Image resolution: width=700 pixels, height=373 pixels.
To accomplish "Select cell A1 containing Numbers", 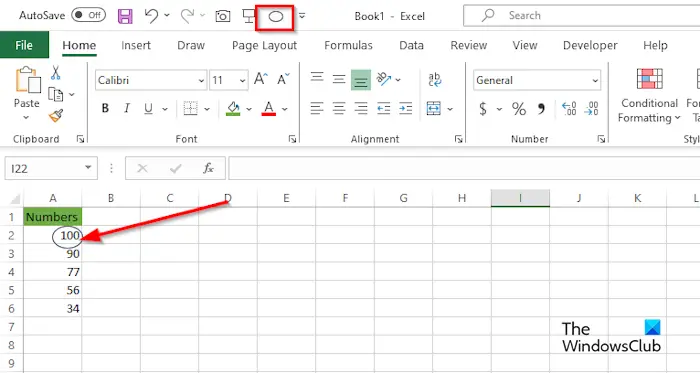I will (53, 217).
